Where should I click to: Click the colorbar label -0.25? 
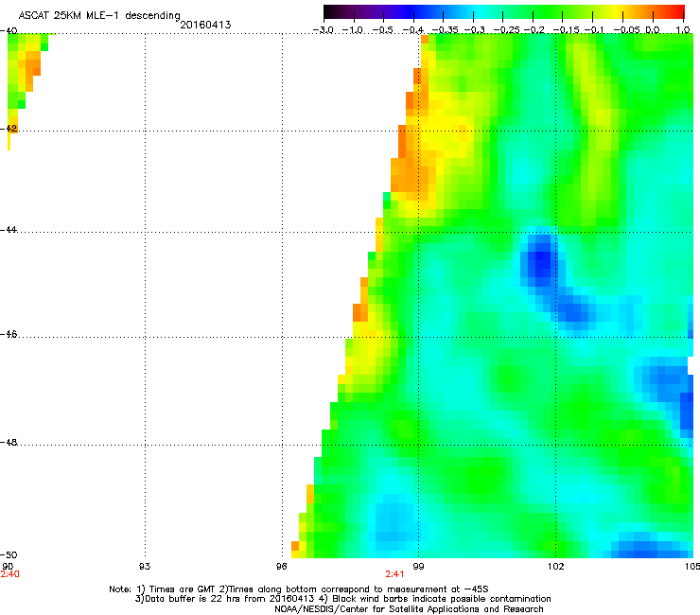506,30
